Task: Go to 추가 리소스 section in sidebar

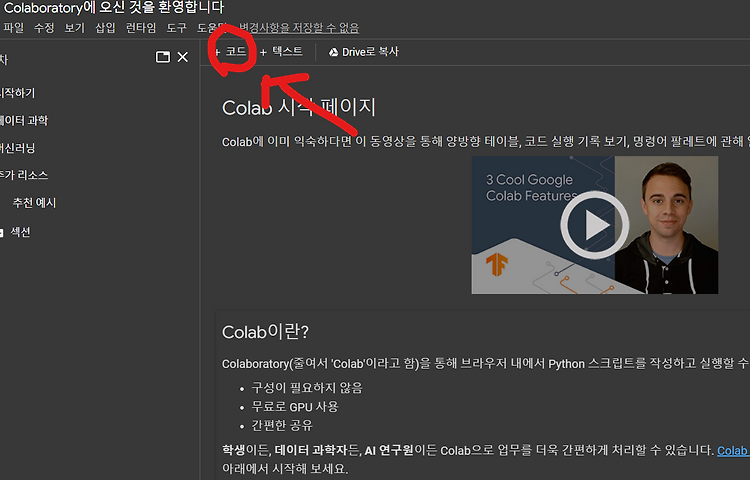Action: click(x=24, y=175)
